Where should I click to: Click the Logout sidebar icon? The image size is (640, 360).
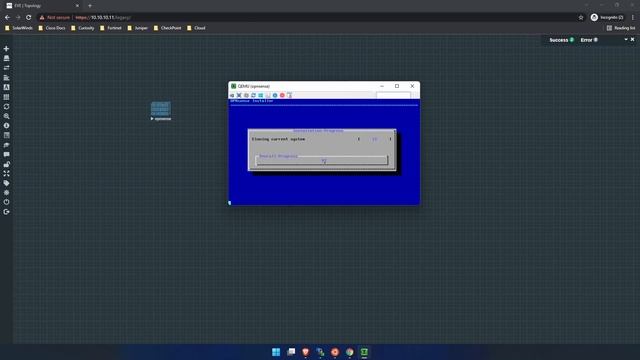(6, 212)
